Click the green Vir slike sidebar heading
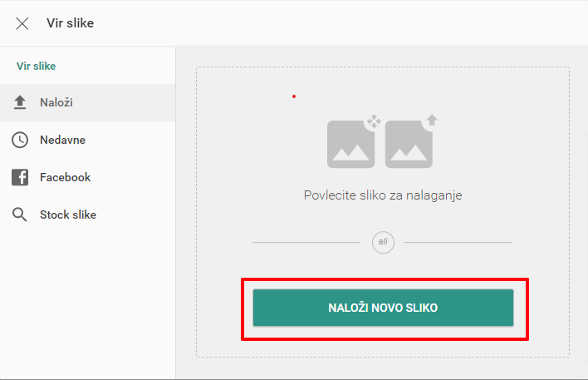Image resolution: width=588 pixels, height=380 pixels. click(37, 66)
